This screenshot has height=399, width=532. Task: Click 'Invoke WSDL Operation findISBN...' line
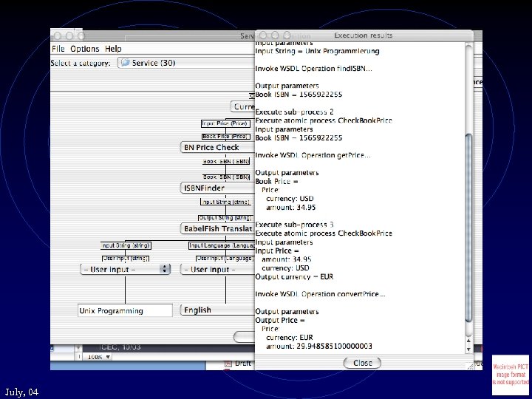[x=313, y=68]
